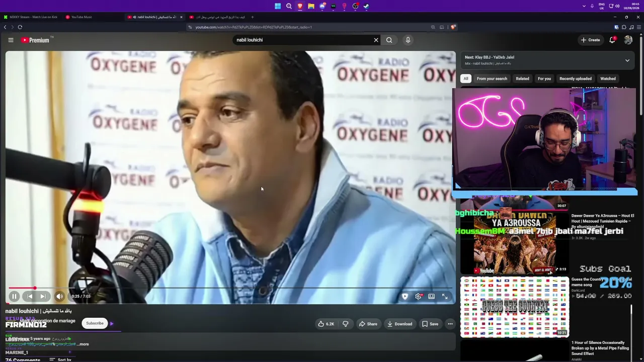Close the nabil louhichi browser tab
The height and width of the screenshot is (362, 644).
(x=181, y=17)
